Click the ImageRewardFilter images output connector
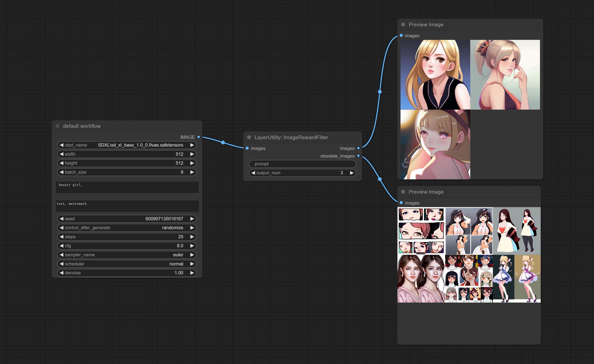The width and height of the screenshot is (594, 364). 358,148
